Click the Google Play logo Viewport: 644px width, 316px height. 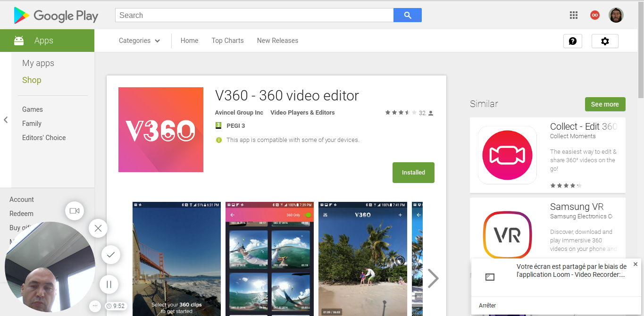56,16
